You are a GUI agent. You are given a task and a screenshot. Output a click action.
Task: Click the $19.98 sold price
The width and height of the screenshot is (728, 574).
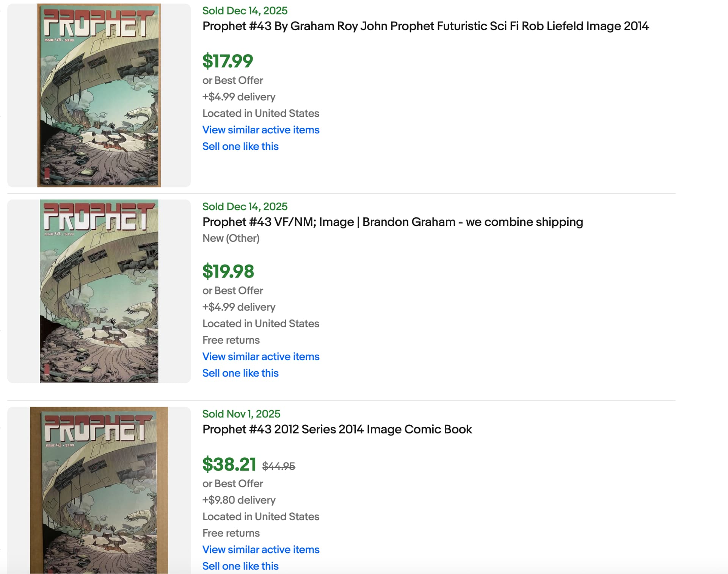point(228,271)
